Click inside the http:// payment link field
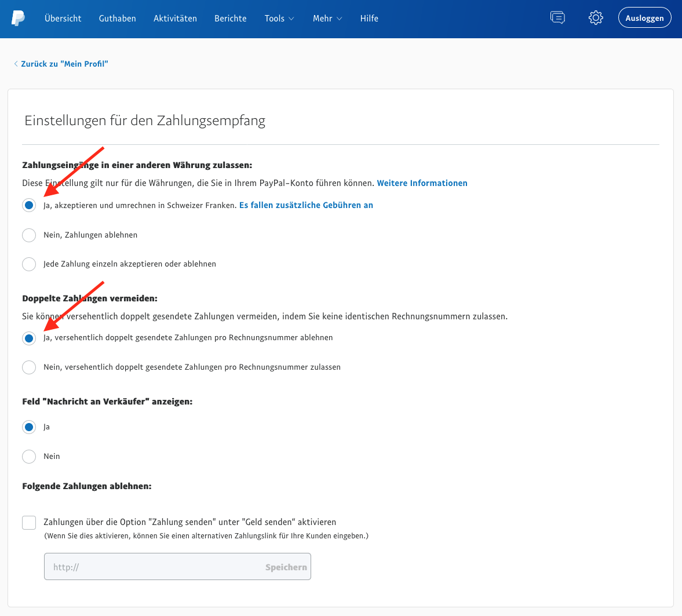The height and width of the screenshot is (616, 682). click(x=145, y=566)
